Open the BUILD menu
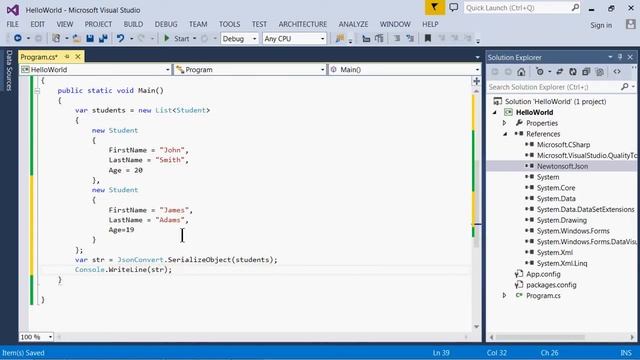This screenshot has width=640, height=360. pos(133,24)
